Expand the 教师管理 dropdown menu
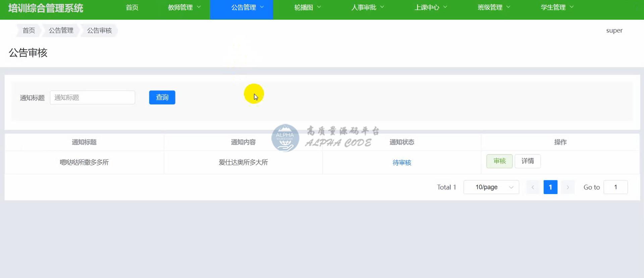Screen dimensions: 644x278 tap(184, 7)
